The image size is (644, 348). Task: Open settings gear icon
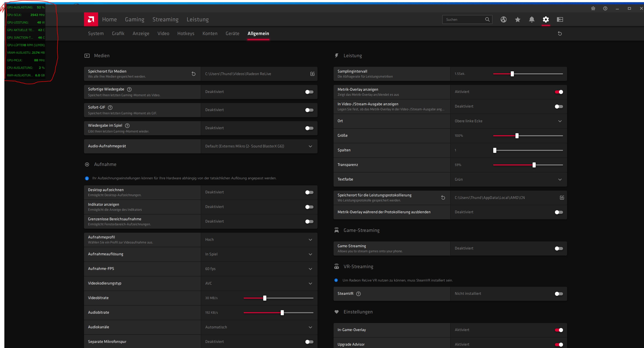pyautogui.click(x=546, y=19)
